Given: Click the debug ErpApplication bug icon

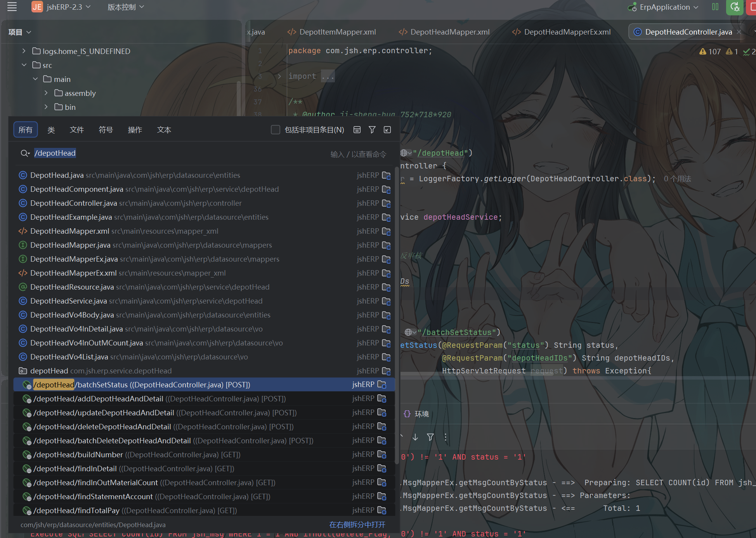Looking at the screenshot, I should pyautogui.click(x=735, y=7).
